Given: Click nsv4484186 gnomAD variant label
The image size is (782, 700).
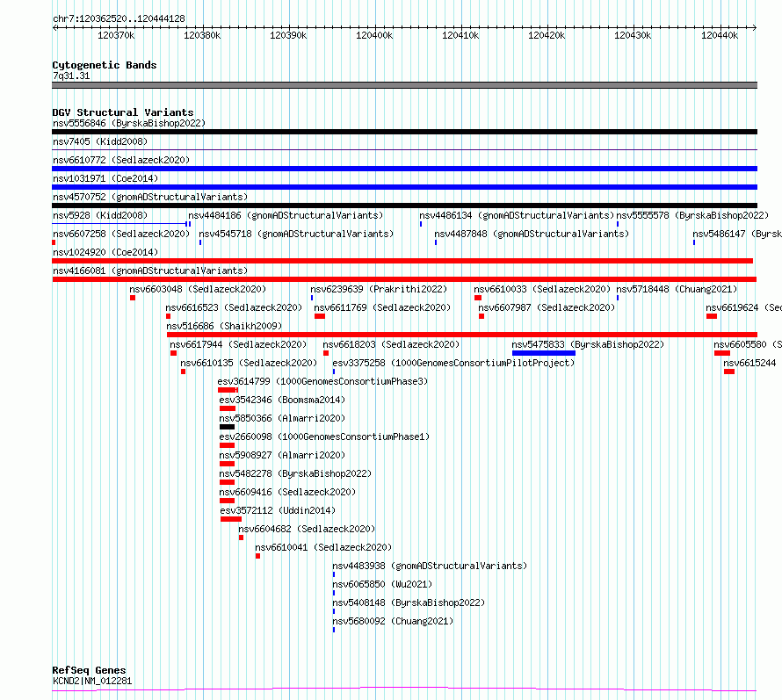Looking at the screenshot, I should (286, 215).
